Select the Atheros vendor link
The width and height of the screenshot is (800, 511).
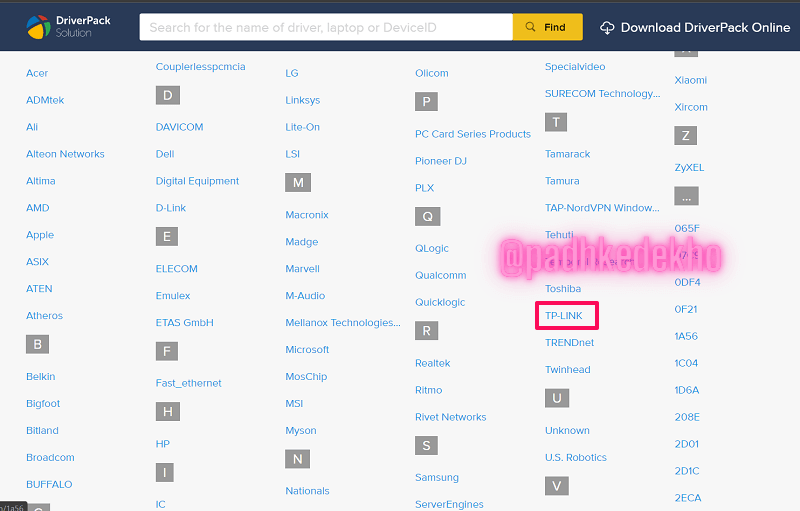[44, 316]
